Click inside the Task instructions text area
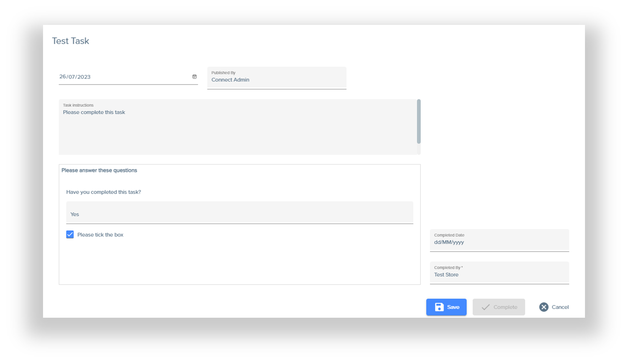This screenshot has width=628, height=364. click(237, 131)
